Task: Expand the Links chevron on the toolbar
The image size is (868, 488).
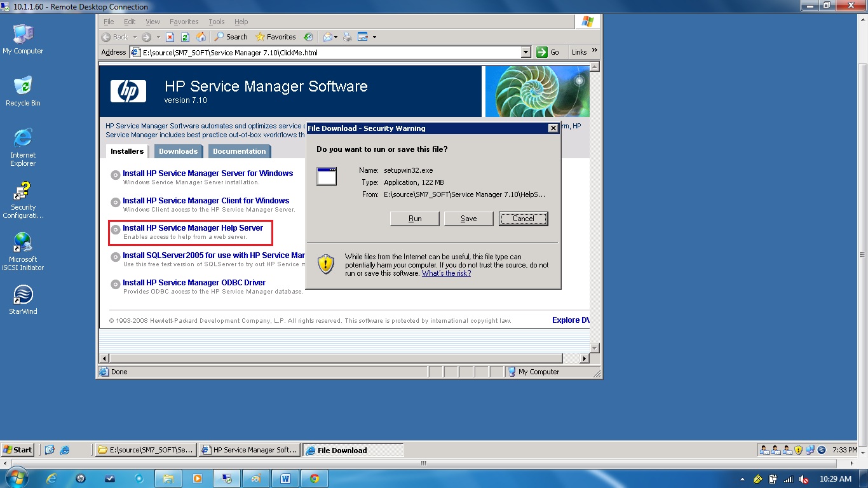Action: coord(595,51)
